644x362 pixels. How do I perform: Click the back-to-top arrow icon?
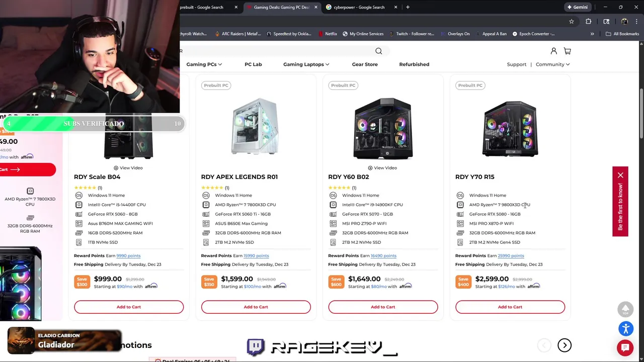coord(625,309)
